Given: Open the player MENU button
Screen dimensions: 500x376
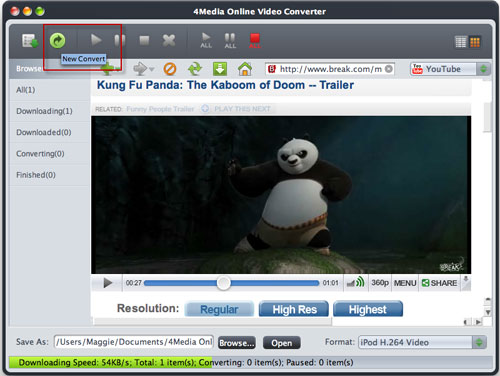Looking at the screenshot, I should [405, 283].
